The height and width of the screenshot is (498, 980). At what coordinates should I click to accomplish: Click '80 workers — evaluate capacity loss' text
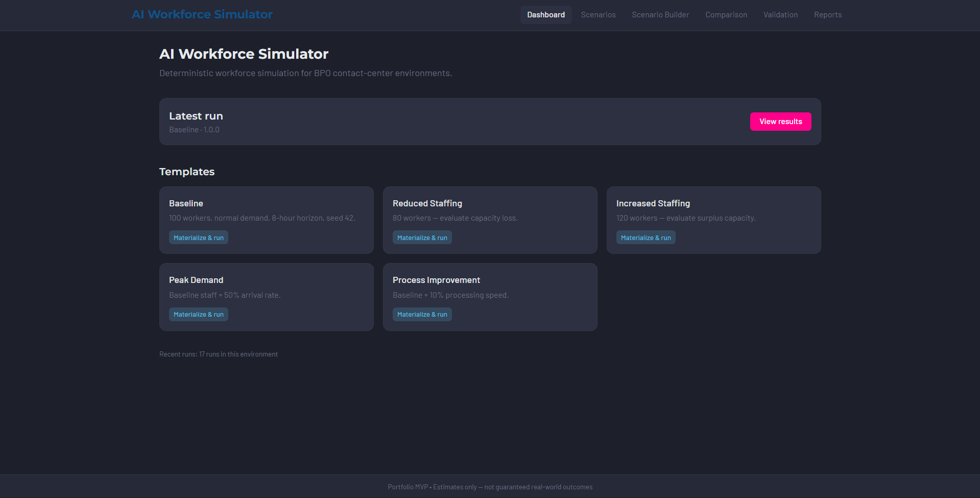coord(455,218)
